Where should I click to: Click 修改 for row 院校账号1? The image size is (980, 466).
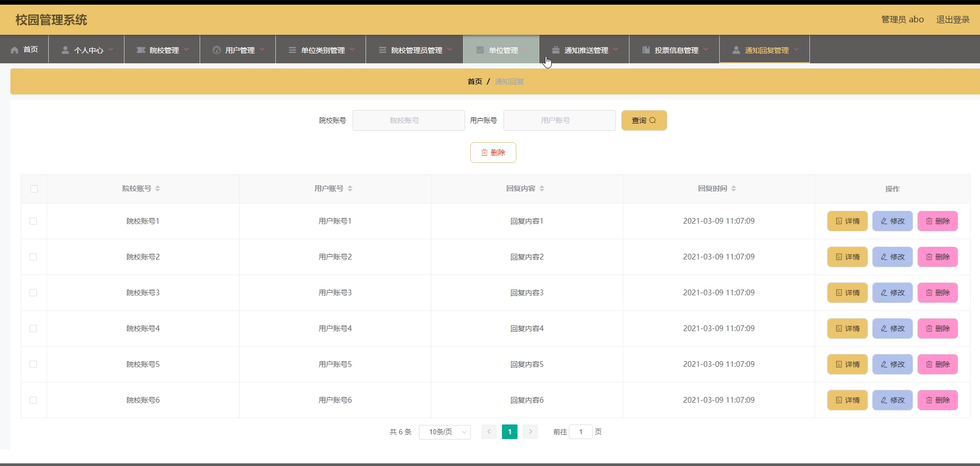892,221
